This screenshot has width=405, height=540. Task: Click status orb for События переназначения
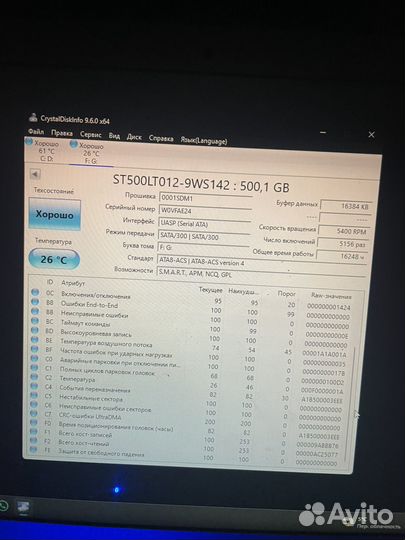34,386
